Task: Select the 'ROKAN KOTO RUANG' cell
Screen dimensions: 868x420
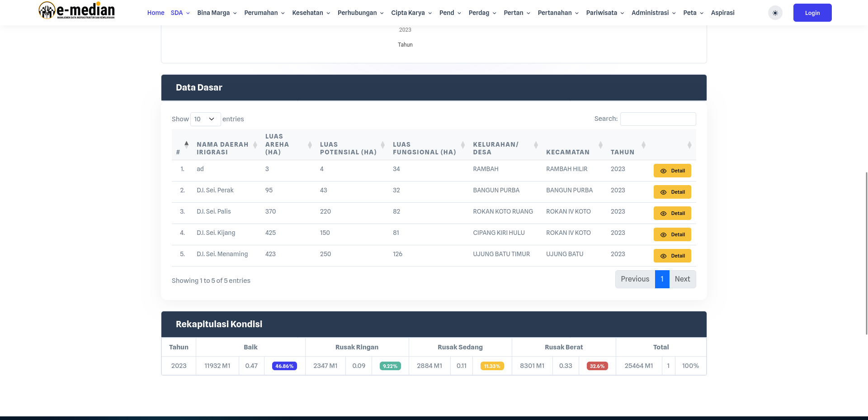Action: point(503,211)
